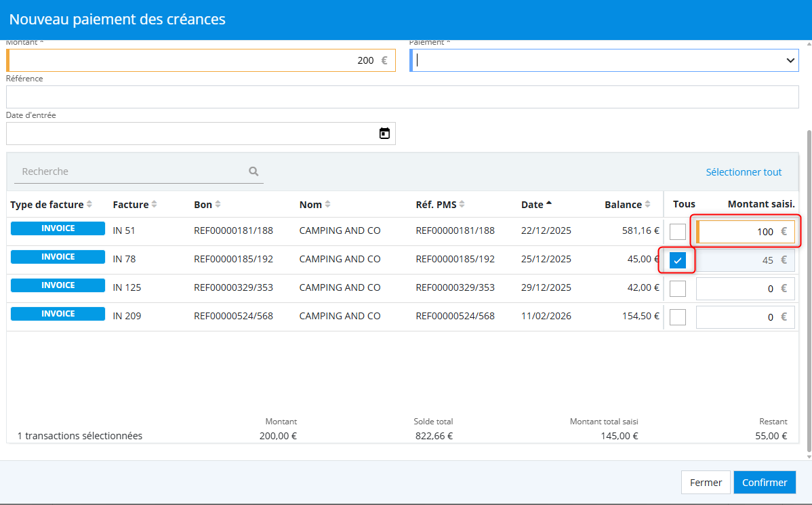The image size is (812, 505).
Task: Sort table by Facture column arrows
Action: 154,205
